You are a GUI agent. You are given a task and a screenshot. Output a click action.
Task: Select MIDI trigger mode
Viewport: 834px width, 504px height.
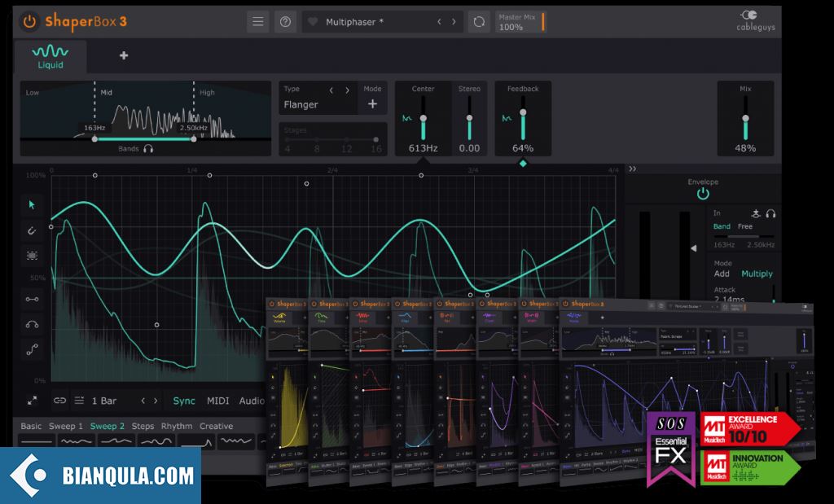click(217, 401)
